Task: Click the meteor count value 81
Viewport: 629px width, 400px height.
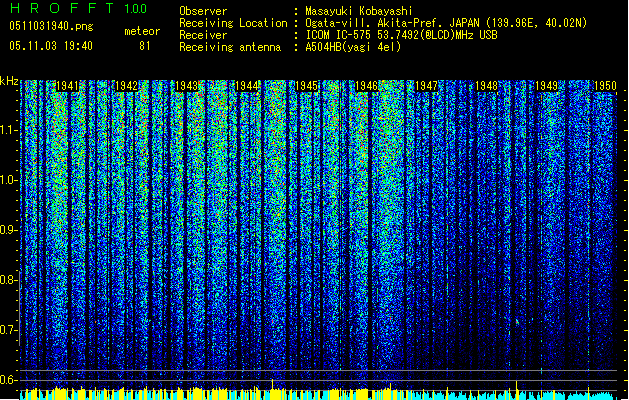Action: [x=145, y=46]
